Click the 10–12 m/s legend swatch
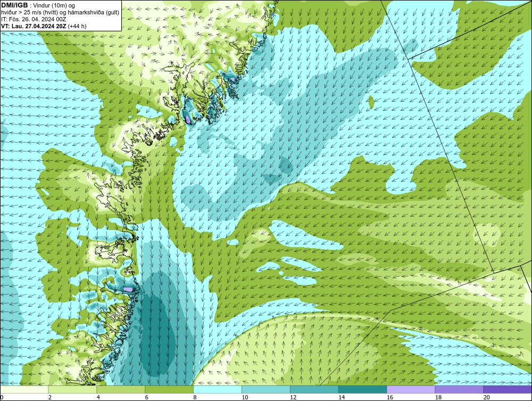532x401 pixels. [266, 389]
